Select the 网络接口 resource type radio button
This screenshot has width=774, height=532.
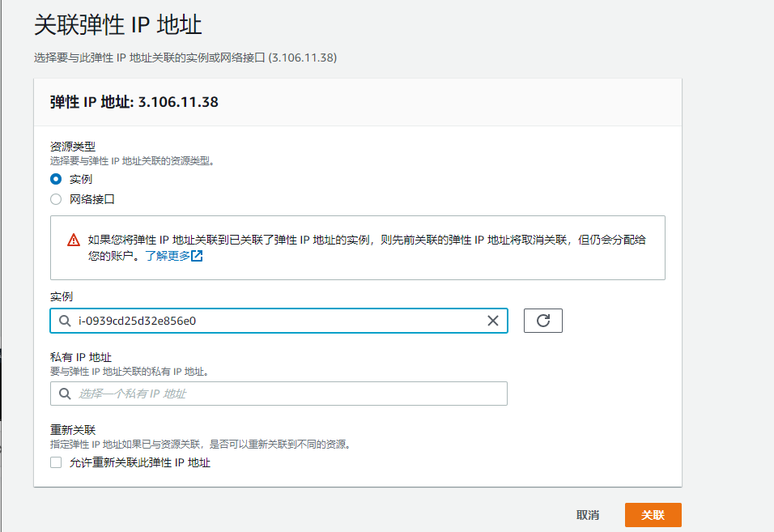(56, 199)
